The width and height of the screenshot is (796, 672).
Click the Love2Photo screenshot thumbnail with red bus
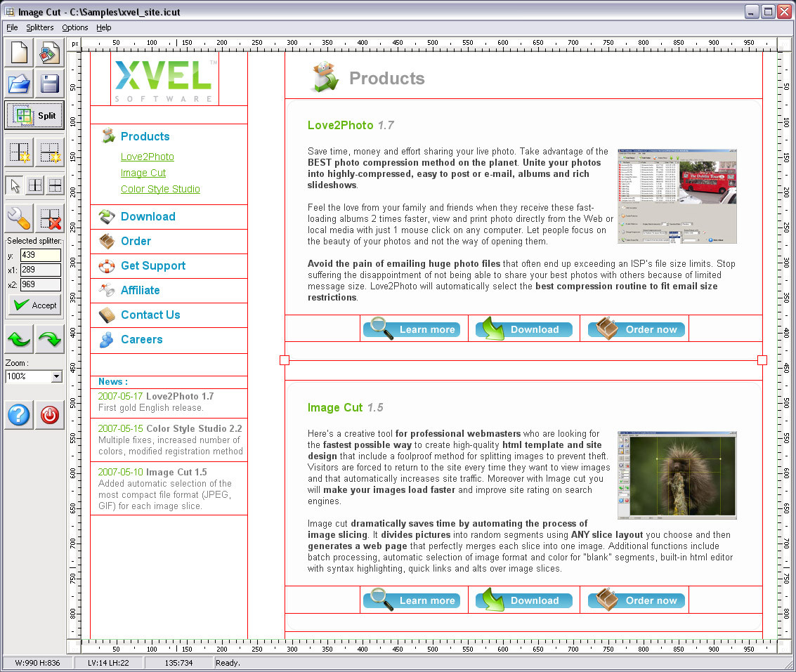pyautogui.click(x=677, y=197)
